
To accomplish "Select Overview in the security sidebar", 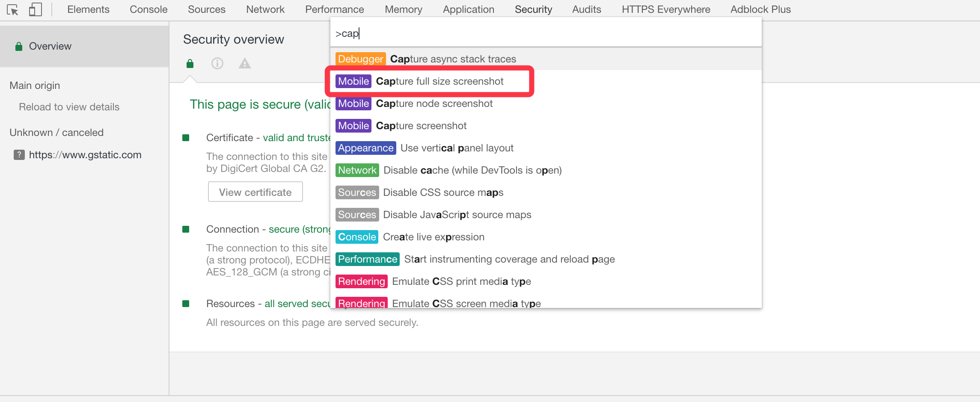I will 84,46.
